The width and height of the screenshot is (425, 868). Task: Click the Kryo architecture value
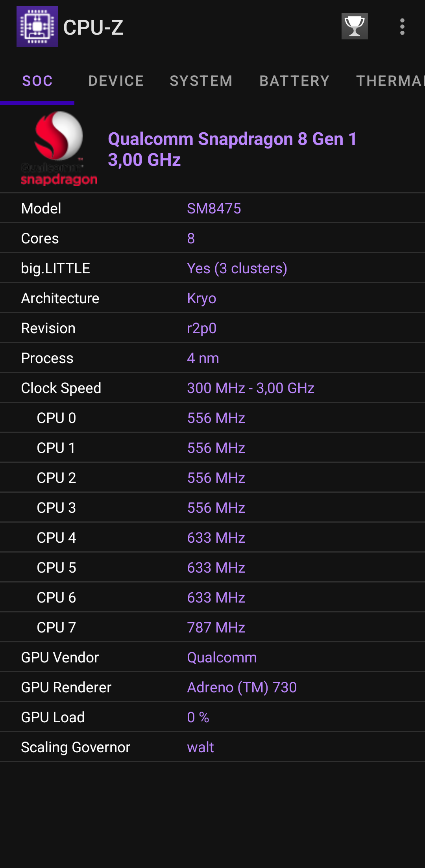coord(201,298)
